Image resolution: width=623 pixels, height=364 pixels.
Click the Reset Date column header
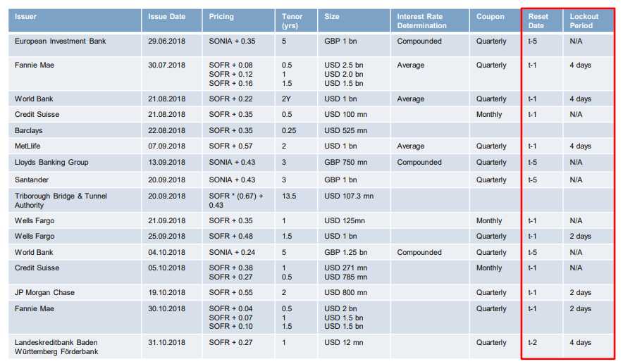tap(543, 20)
